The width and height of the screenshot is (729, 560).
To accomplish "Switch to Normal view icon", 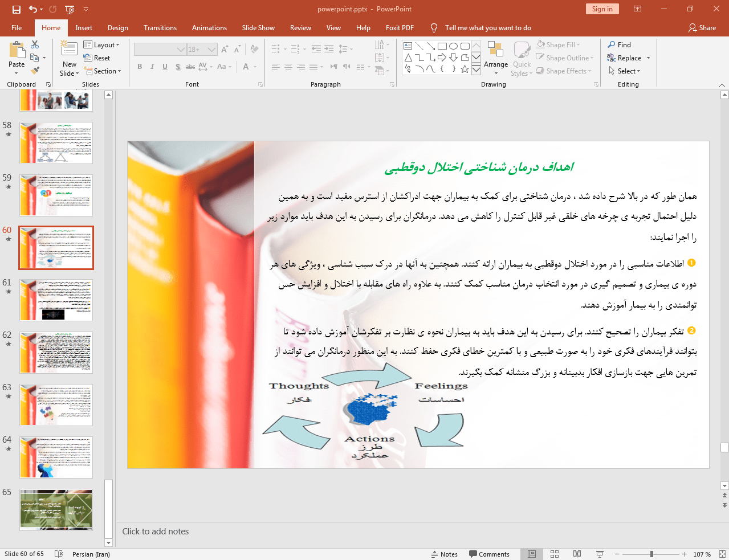I will 532,554.
